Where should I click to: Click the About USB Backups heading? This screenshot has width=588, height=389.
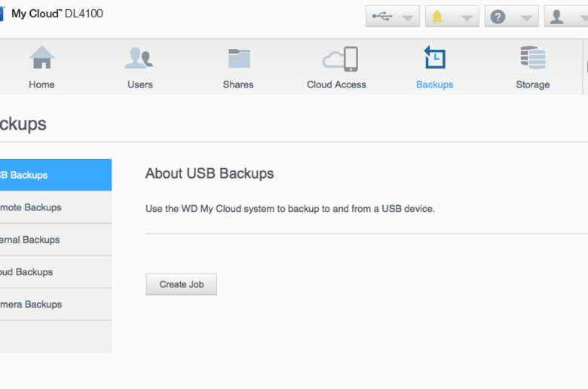click(210, 173)
